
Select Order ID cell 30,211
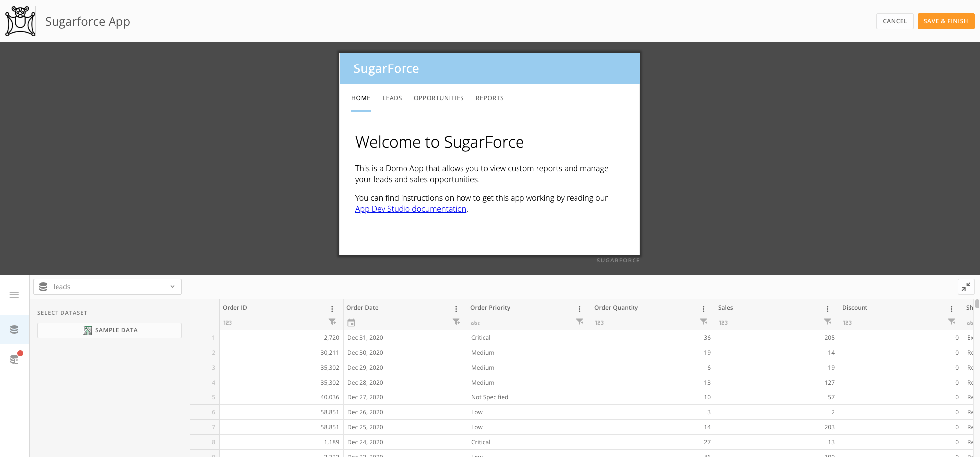(x=281, y=353)
